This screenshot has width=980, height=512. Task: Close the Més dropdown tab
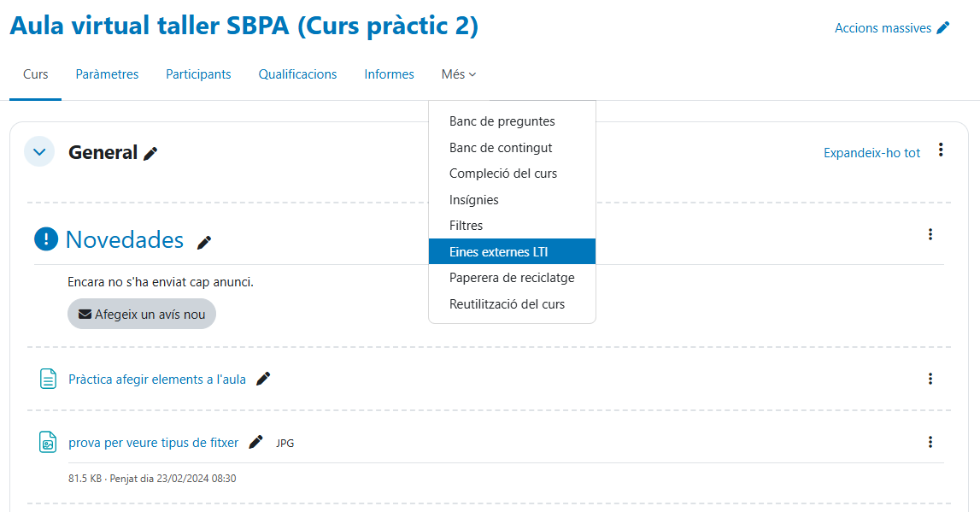pyautogui.click(x=459, y=74)
